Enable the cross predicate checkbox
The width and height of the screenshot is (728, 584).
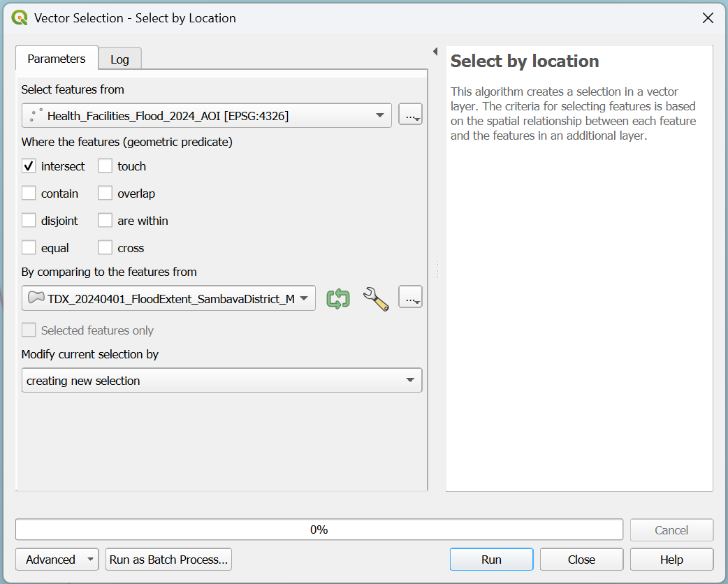[105, 248]
